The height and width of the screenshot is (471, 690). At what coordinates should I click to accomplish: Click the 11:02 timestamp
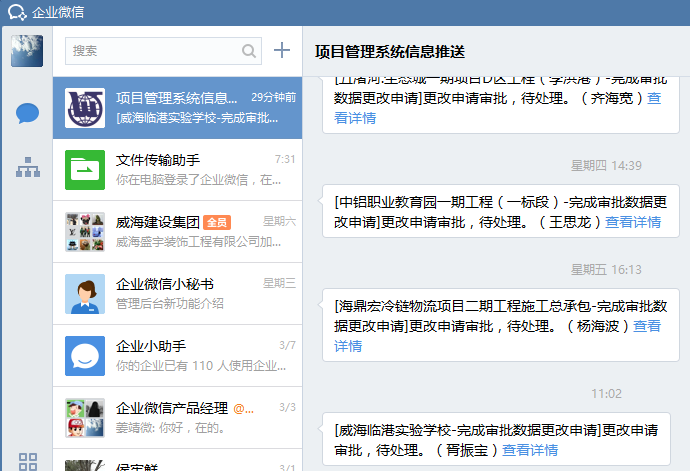coord(606,394)
